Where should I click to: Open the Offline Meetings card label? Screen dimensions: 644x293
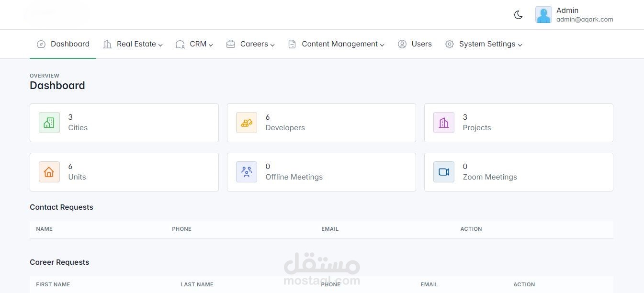294,177
